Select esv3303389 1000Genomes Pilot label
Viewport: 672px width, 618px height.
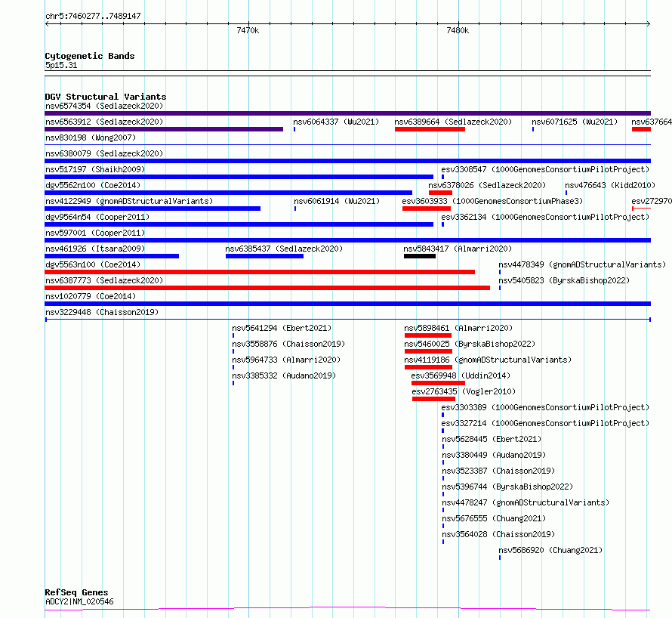point(545,407)
